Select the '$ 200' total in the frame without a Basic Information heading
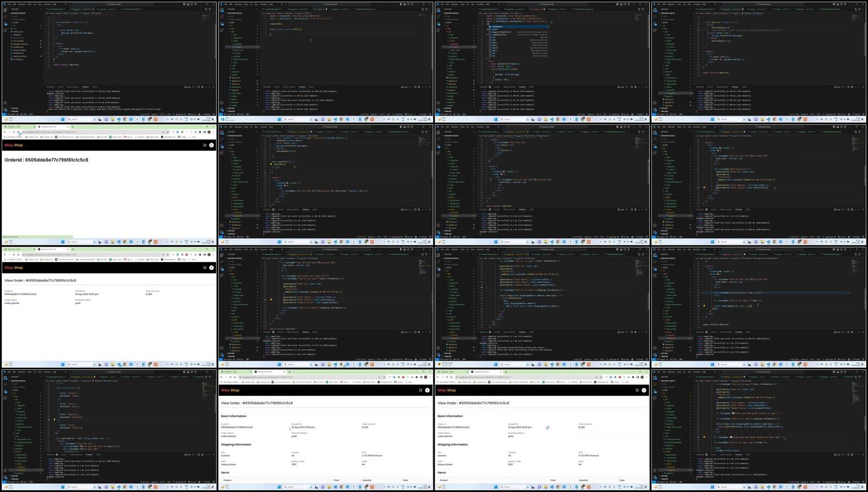The height and width of the screenshot is (492, 868). pos(149,294)
